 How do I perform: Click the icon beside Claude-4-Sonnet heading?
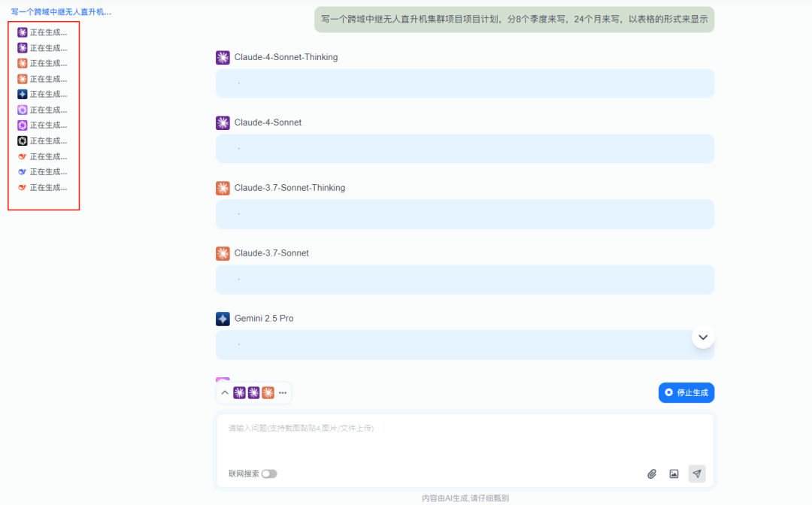(223, 122)
